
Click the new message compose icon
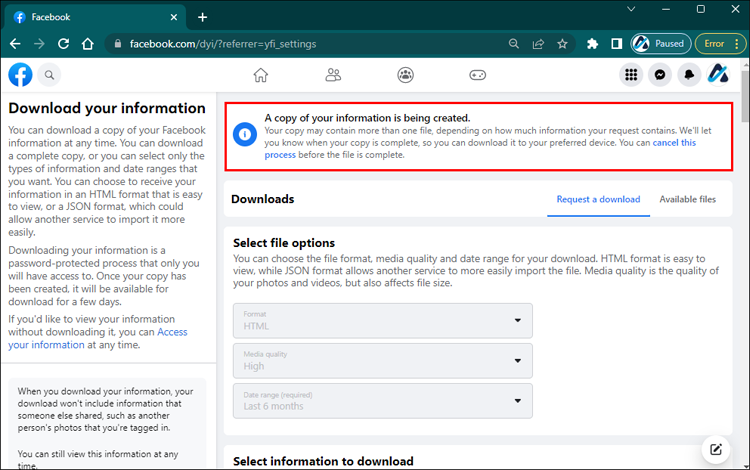pyautogui.click(x=716, y=449)
